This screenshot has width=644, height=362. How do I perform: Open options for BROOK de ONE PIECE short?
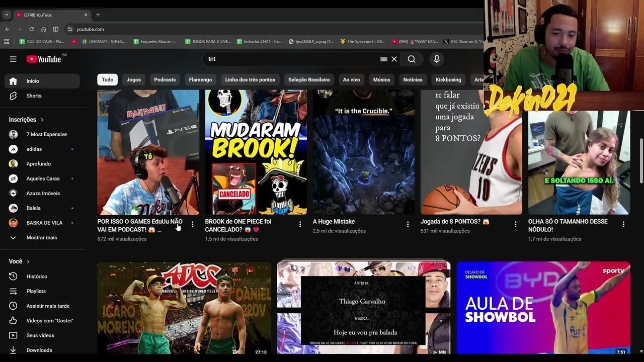300,224
